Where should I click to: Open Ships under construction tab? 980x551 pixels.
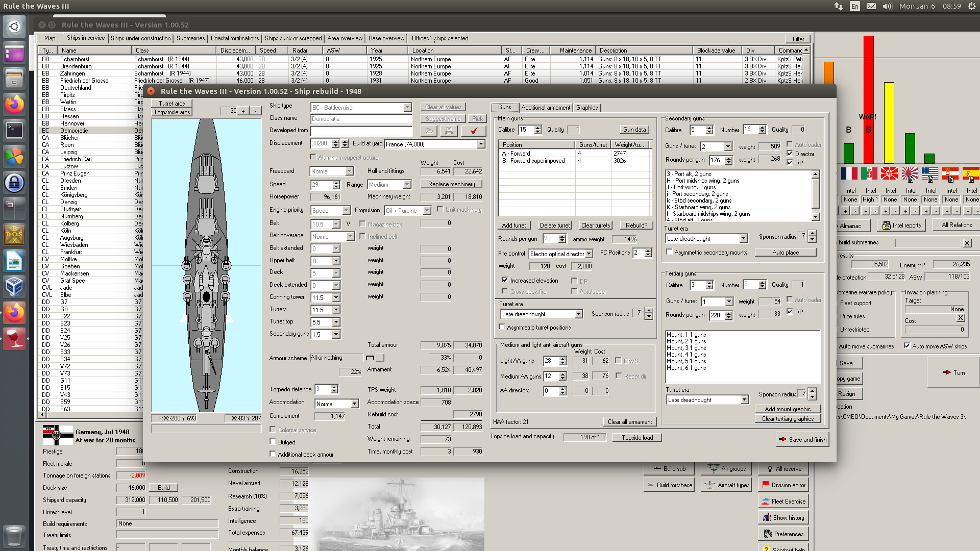pyautogui.click(x=140, y=38)
